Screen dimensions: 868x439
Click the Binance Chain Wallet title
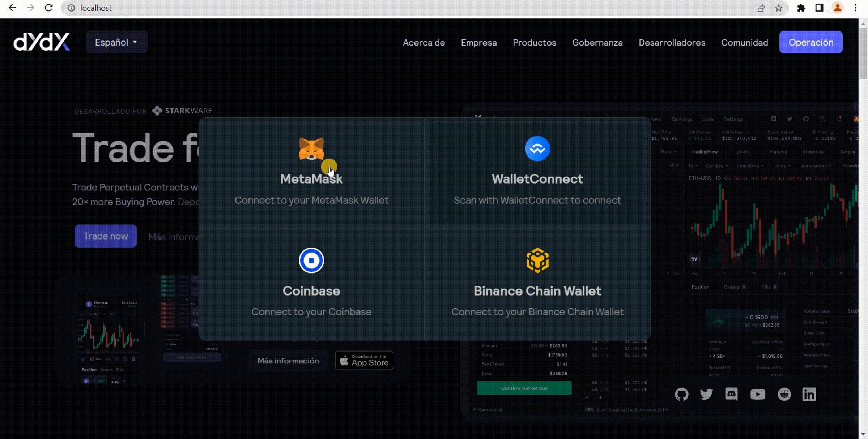pos(537,291)
